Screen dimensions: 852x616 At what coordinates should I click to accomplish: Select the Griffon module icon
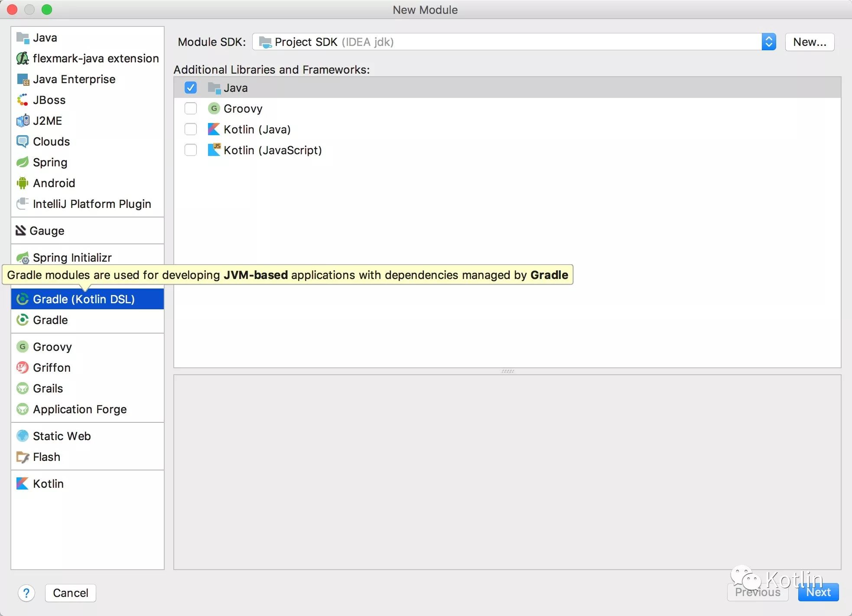(23, 368)
